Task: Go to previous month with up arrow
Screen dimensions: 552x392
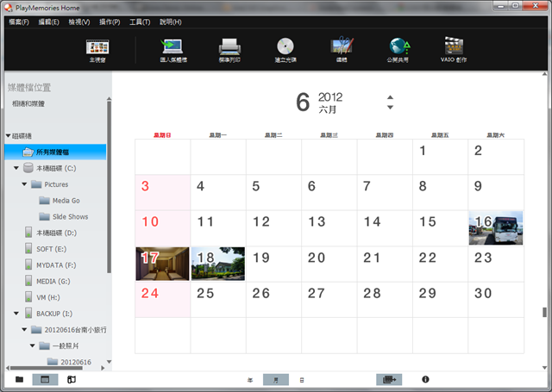Action: [390, 97]
